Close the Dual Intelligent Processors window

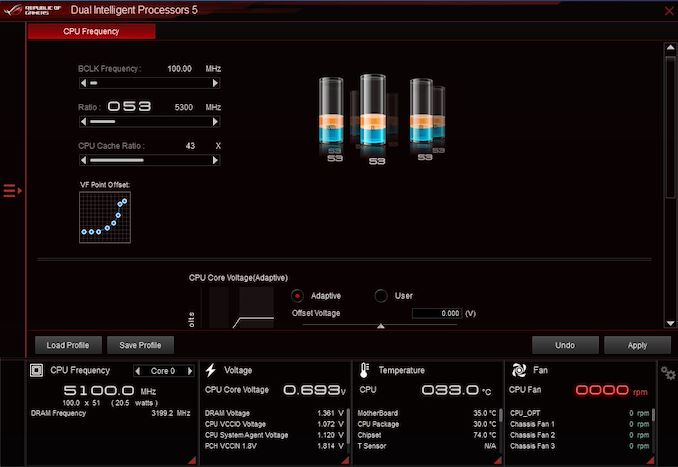pos(669,11)
